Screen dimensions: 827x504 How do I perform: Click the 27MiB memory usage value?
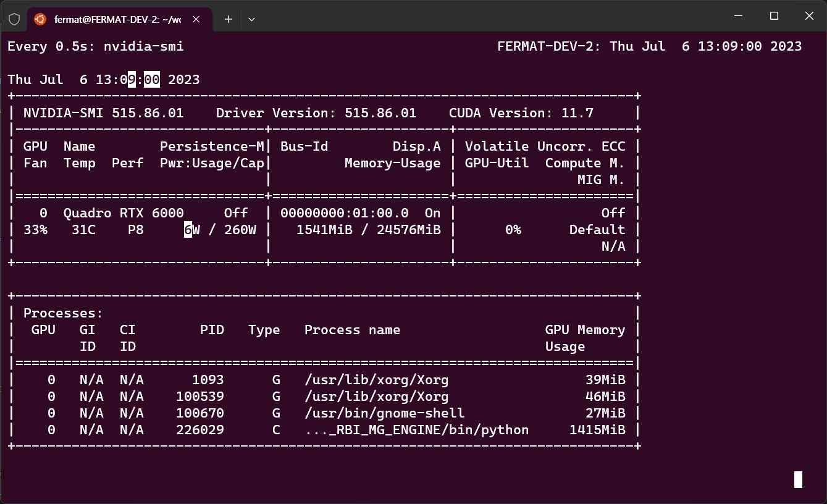605,413
